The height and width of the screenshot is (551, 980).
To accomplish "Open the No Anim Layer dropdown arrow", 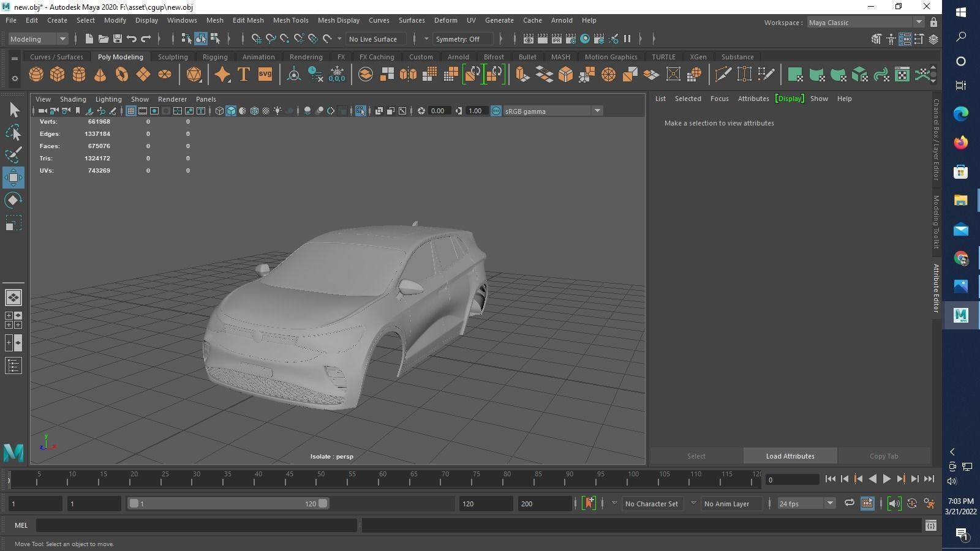I will 693,503.
